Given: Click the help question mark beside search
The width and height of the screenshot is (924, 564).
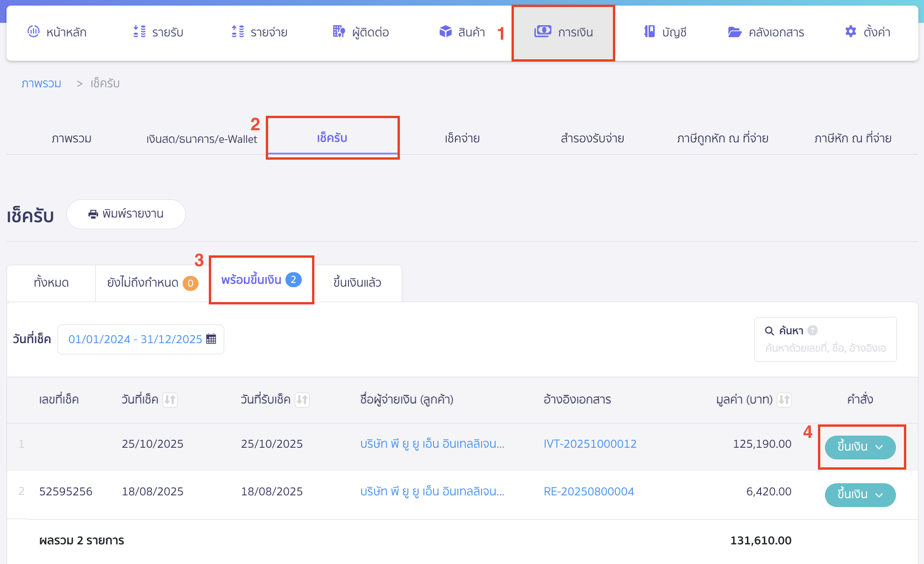Looking at the screenshot, I should coord(813,331).
